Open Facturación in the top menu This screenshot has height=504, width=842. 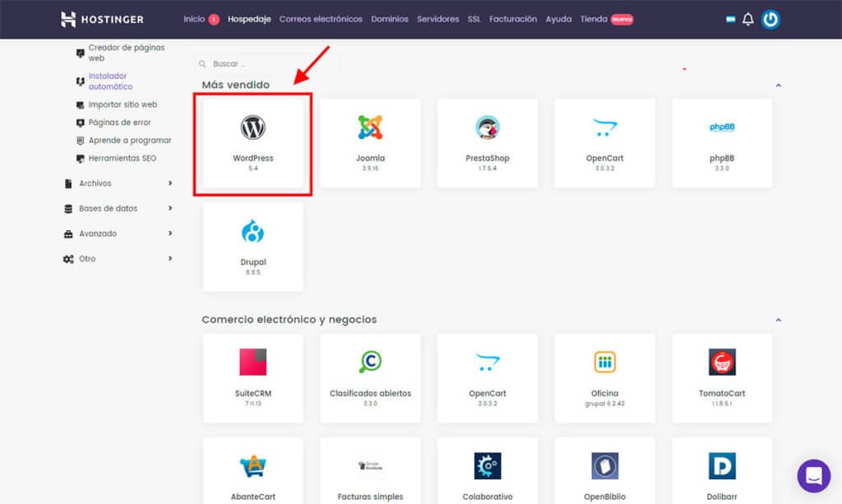pyautogui.click(x=513, y=20)
